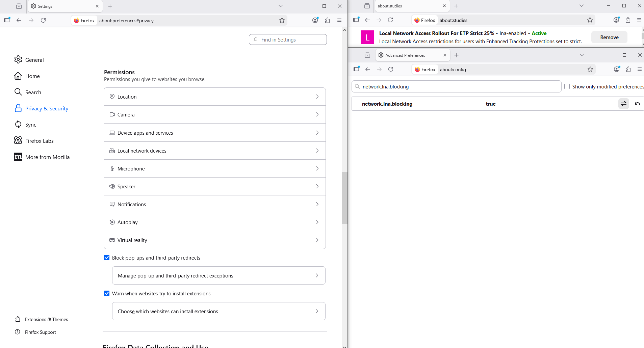Toggle the network.lna.blocking preference value
The width and height of the screenshot is (644, 348).
tap(623, 104)
